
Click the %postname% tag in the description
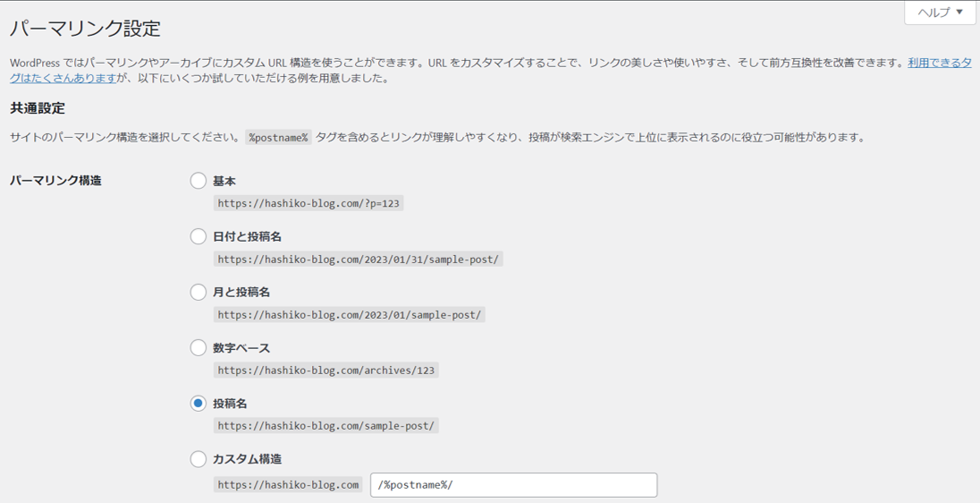click(278, 138)
